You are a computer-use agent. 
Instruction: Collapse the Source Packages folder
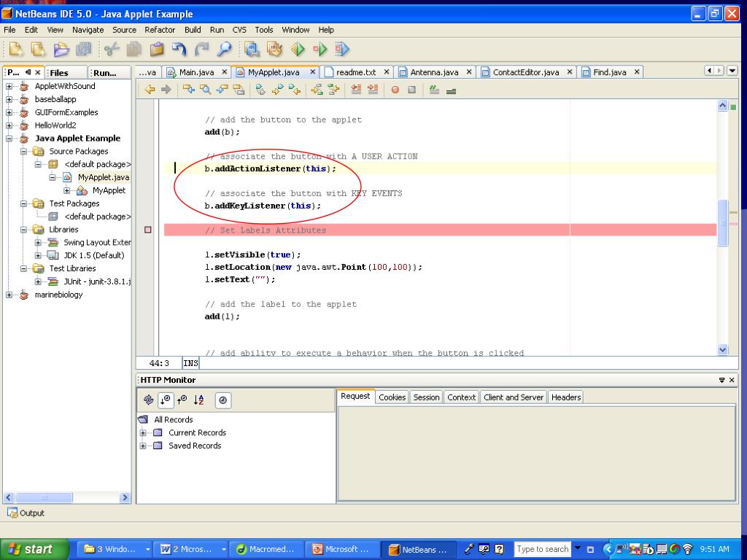23,152
